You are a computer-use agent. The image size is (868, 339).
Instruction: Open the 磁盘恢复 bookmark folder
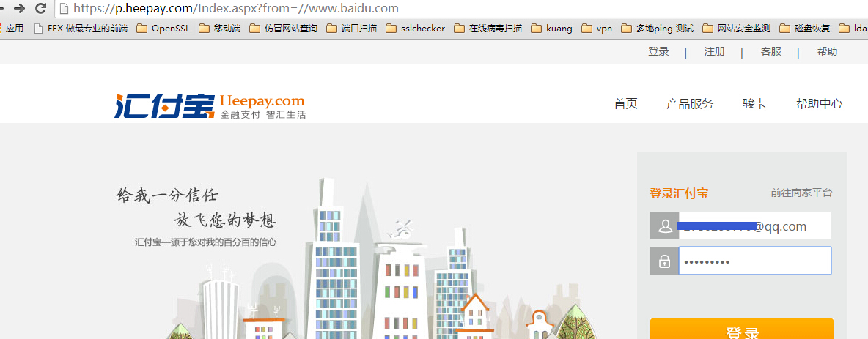pyautogui.click(x=804, y=29)
